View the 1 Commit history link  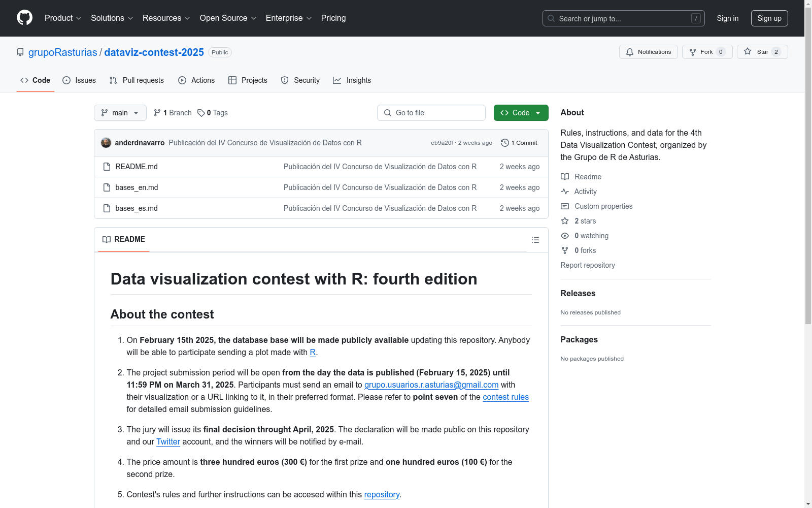click(519, 143)
